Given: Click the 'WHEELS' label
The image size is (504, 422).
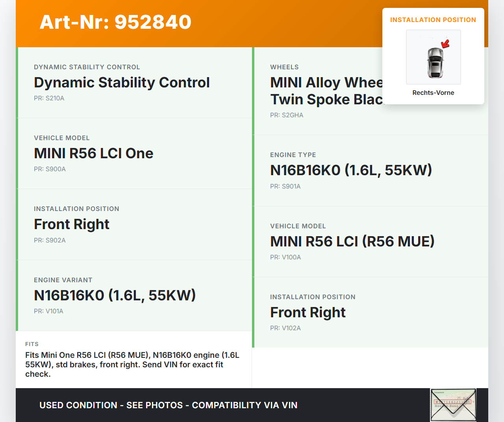Looking at the screenshot, I should pyautogui.click(x=284, y=67).
